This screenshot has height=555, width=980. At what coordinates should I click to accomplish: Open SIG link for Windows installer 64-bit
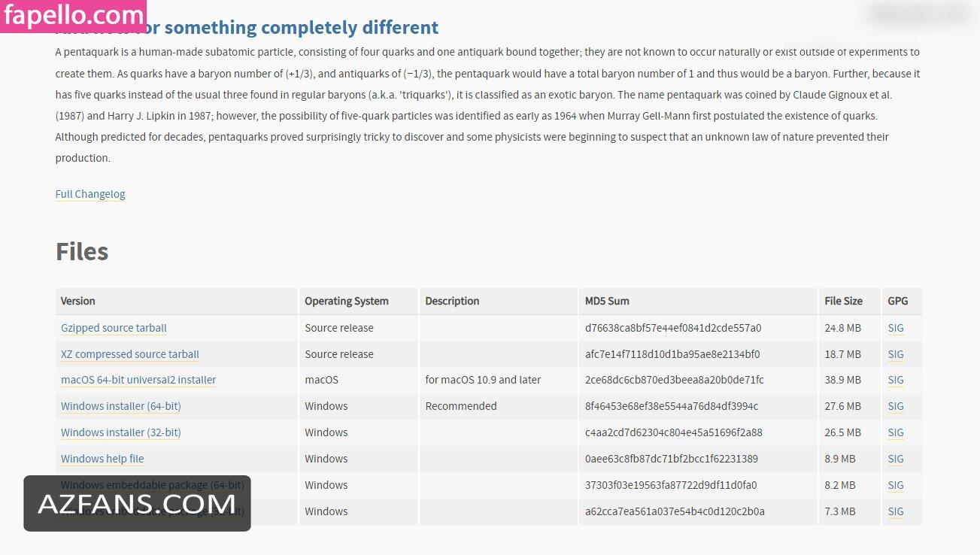point(896,406)
